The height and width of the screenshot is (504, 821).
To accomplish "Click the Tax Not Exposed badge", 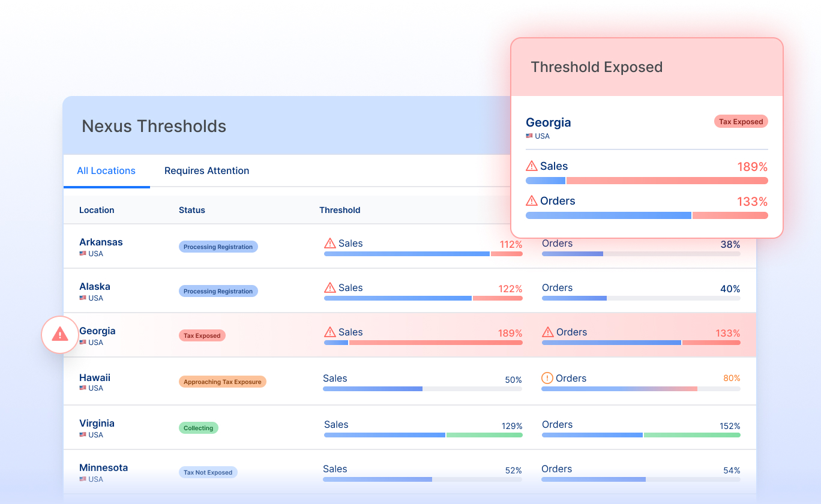I will tap(208, 472).
